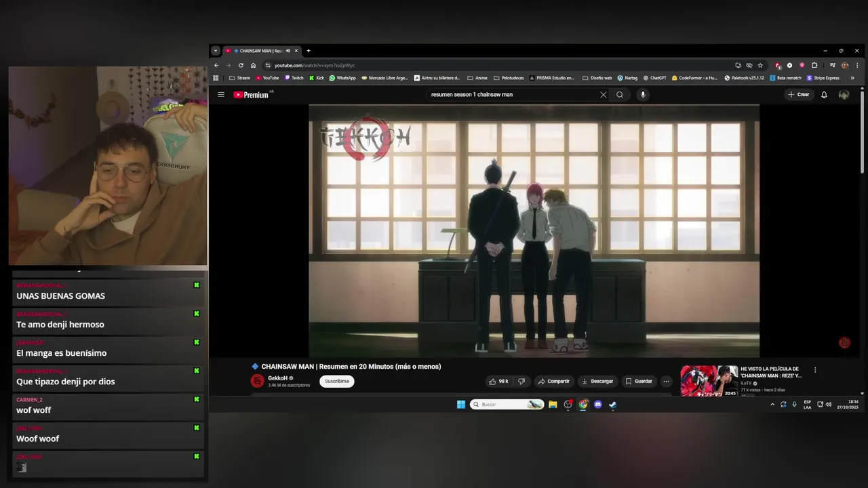Viewport: 868px width, 488px height.
Task: Select the CHAINSAW MAN browser tab
Action: pyautogui.click(x=262, y=51)
